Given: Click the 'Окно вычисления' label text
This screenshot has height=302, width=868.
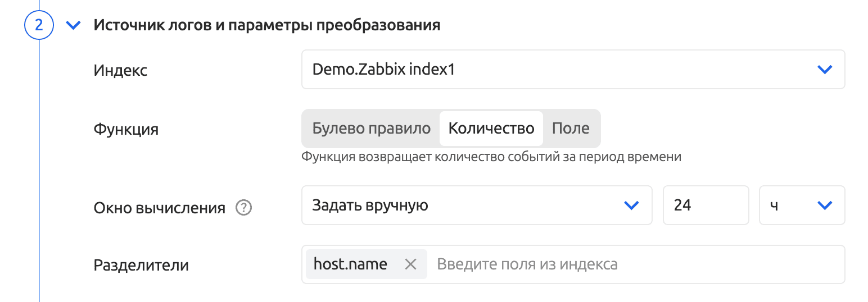Looking at the screenshot, I should pyautogui.click(x=159, y=208).
